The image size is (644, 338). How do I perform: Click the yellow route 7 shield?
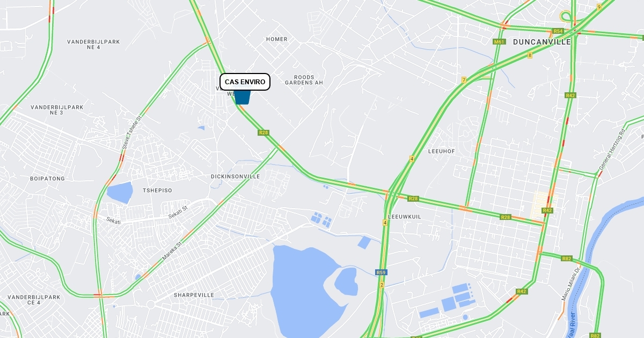[x=464, y=80]
